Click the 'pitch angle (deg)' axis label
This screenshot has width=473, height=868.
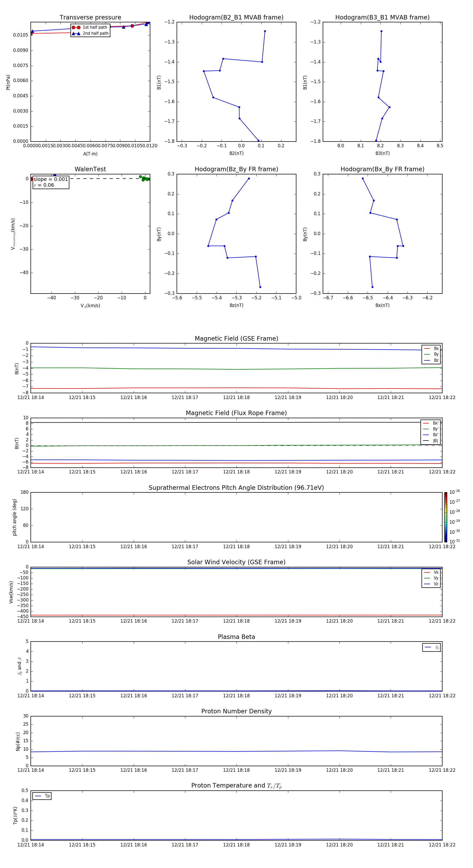[x=14, y=517]
